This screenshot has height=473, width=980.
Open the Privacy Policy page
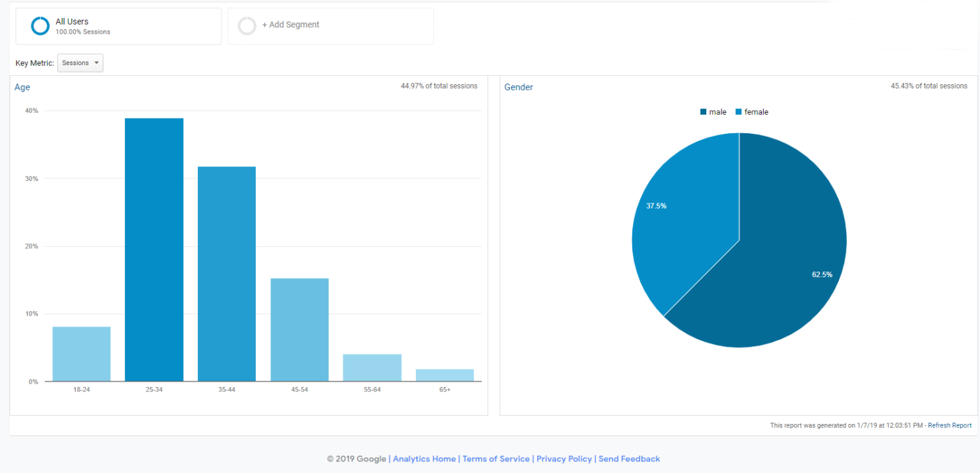564,458
